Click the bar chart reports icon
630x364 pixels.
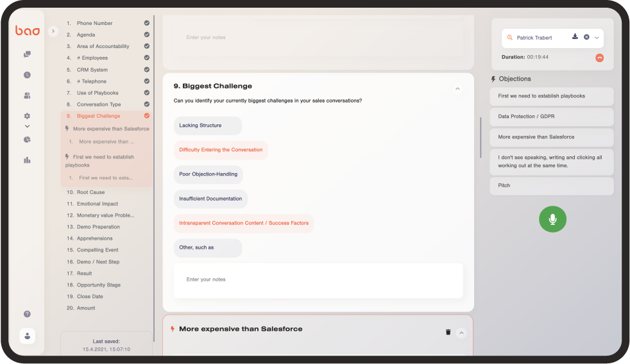pos(27,160)
